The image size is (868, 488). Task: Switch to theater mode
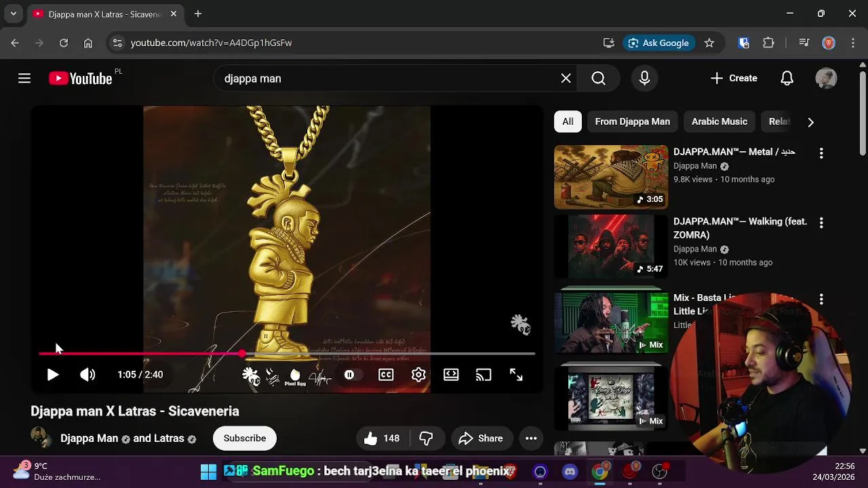point(451,375)
